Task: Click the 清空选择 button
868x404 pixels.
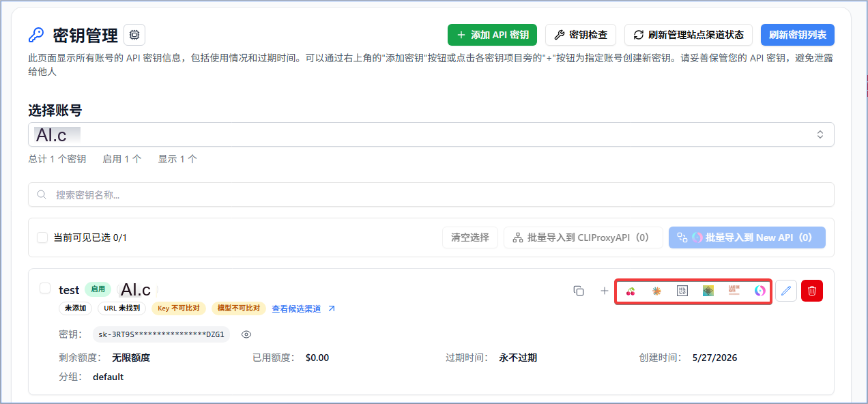Action: click(470, 237)
